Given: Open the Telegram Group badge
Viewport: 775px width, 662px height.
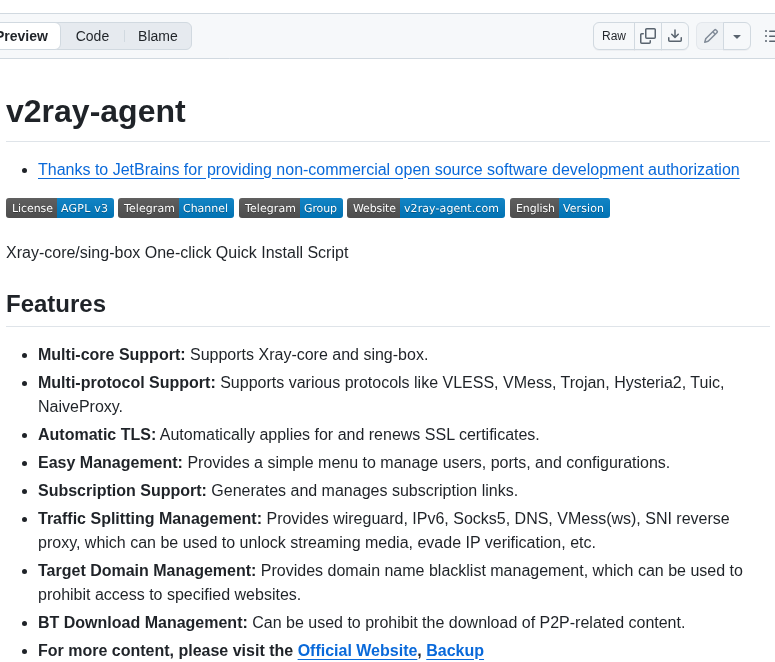Looking at the screenshot, I should [x=291, y=208].
